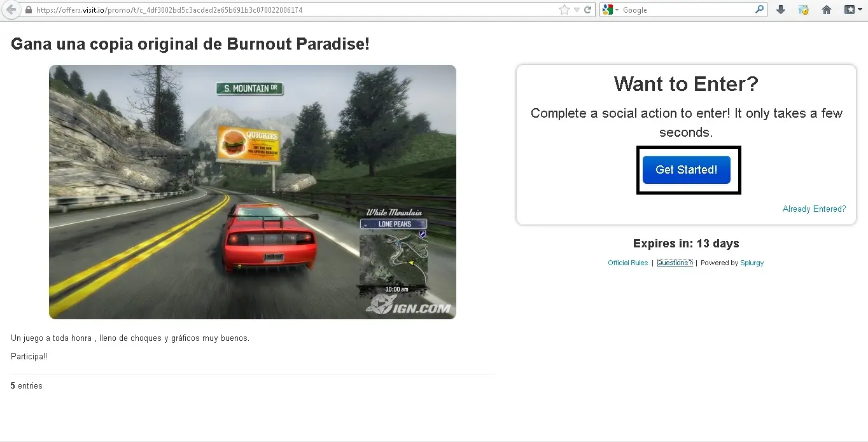Open the Already Entered? link
The height and width of the screenshot is (442, 868).
point(815,209)
